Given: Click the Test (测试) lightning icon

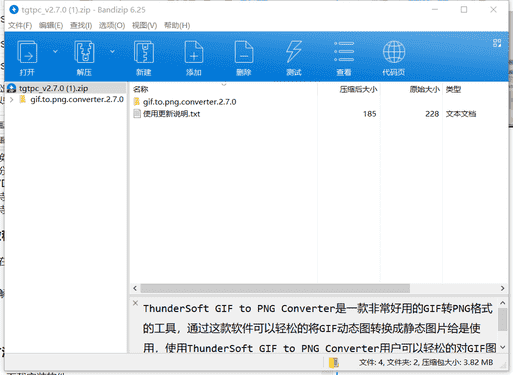Looking at the screenshot, I should pos(294,52).
